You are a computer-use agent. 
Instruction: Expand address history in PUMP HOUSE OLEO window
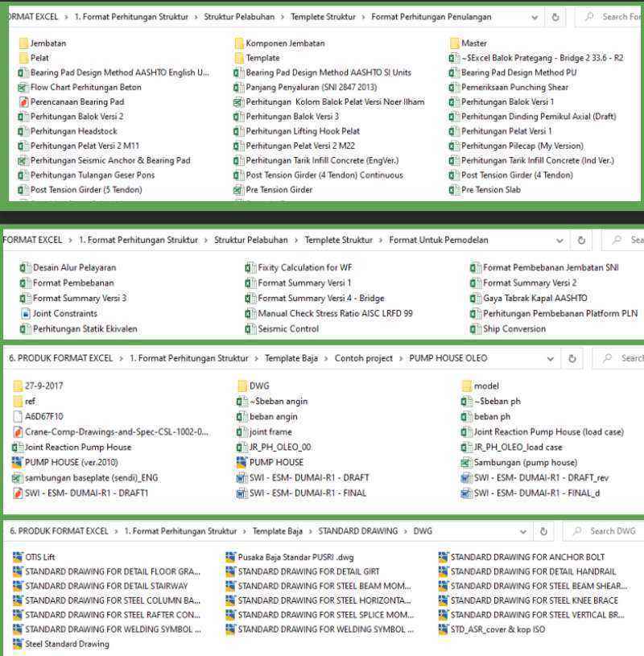pos(551,359)
